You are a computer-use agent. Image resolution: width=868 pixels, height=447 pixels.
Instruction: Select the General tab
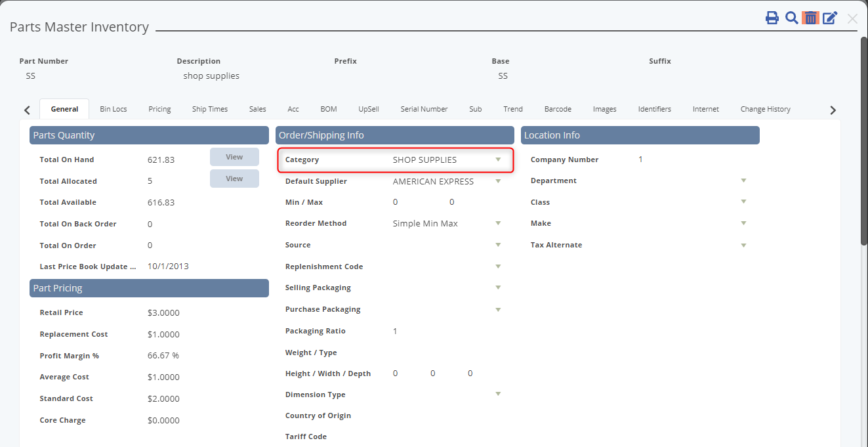click(x=64, y=109)
